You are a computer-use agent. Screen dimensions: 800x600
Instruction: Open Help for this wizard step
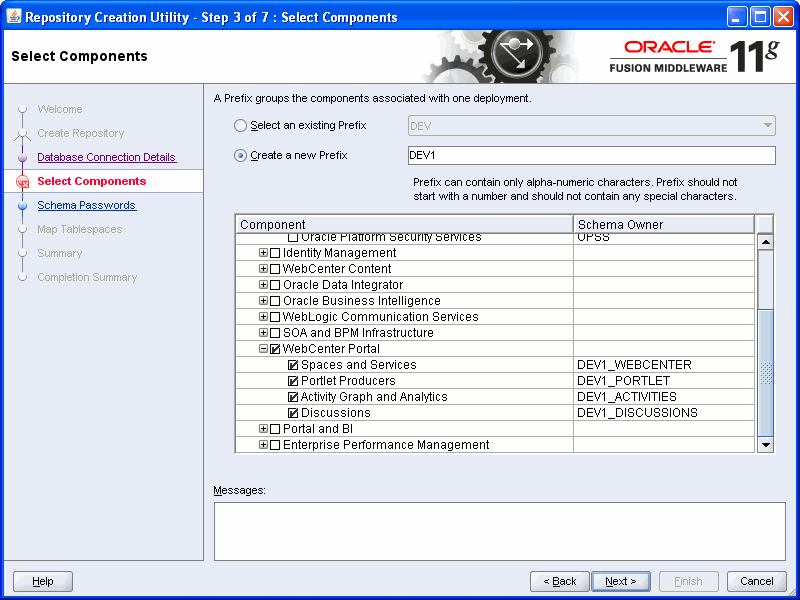pos(42,581)
